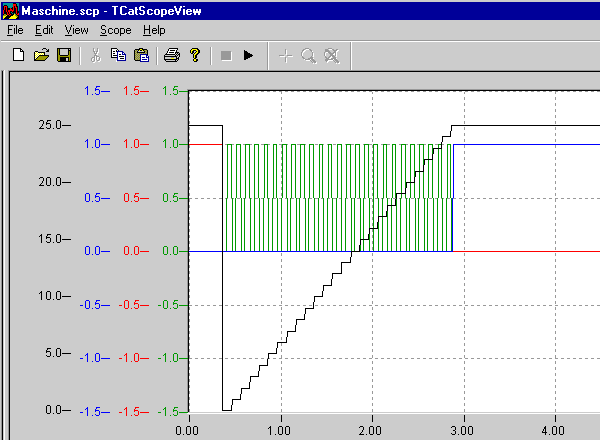This screenshot has width=600, height=440.
Task: Click the Cut scissors icon
Action: coord(95,55)
